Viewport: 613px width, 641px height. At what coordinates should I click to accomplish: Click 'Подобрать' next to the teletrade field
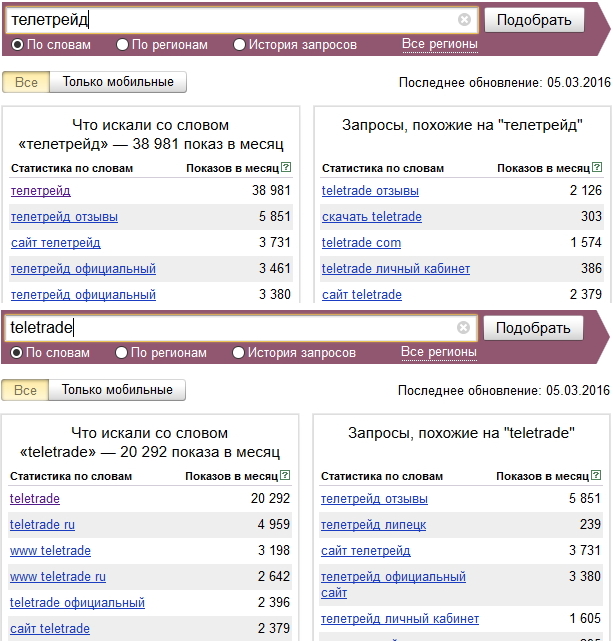click(x=533, y=328)
